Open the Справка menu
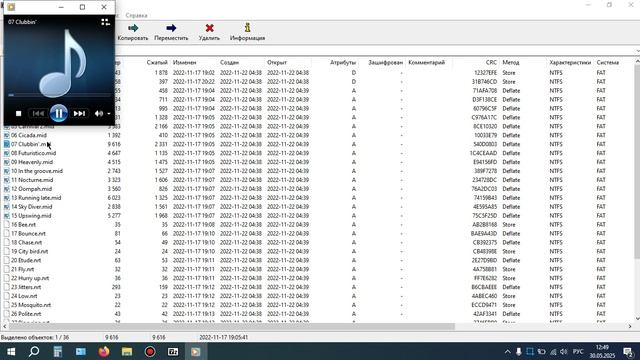The image size is (640, 360). click(136, 16)
